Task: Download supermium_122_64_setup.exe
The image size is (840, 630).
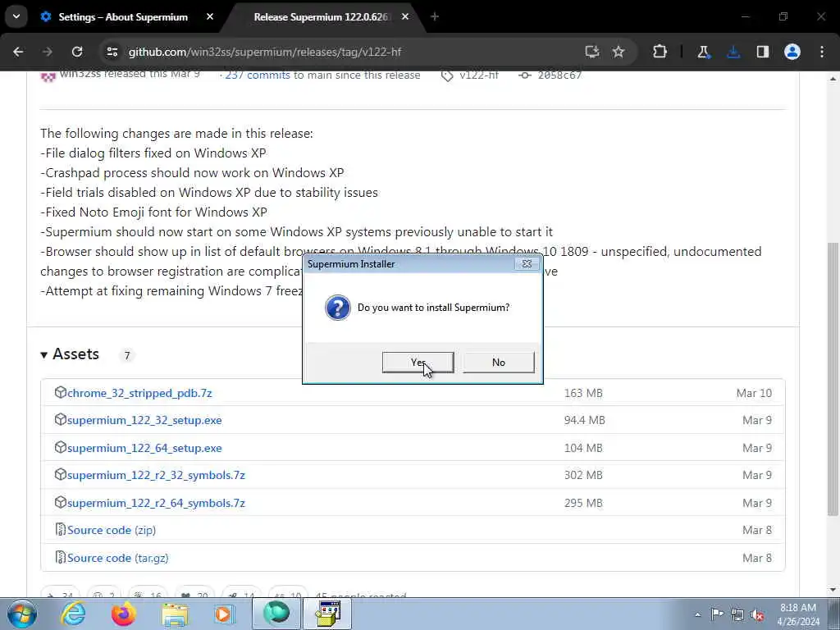Action: (x=144, y=449)
